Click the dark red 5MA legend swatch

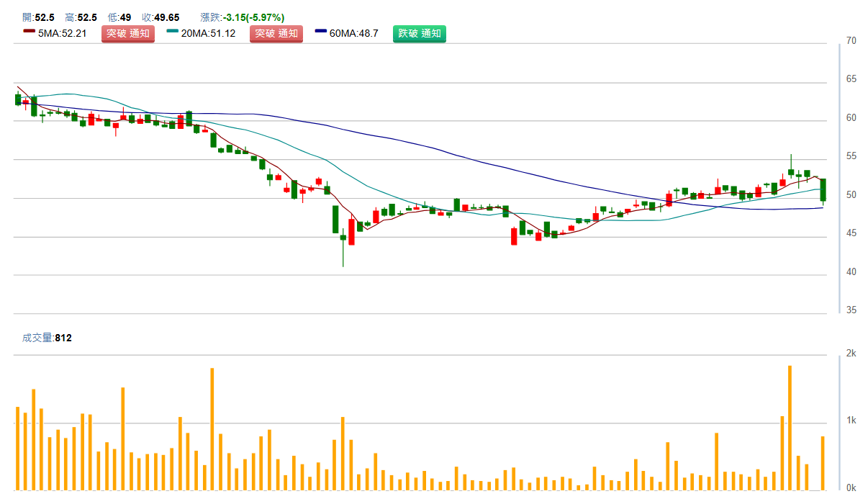click(x=29, y=32)
